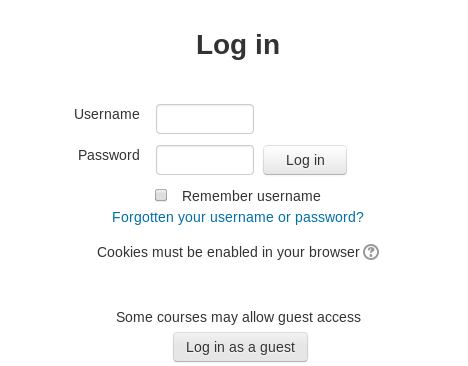Image resolution: width=468 pixels, height=366 pixels.
Task: Focus the Password input field
Action: tap(205, 160)
